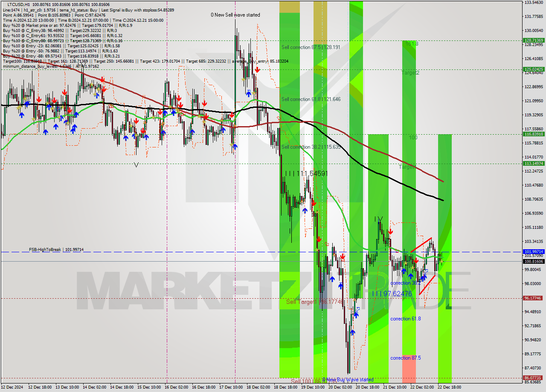Click the 'Target2' label on green bar
This screenshot has height=392, width=546.
410,73
